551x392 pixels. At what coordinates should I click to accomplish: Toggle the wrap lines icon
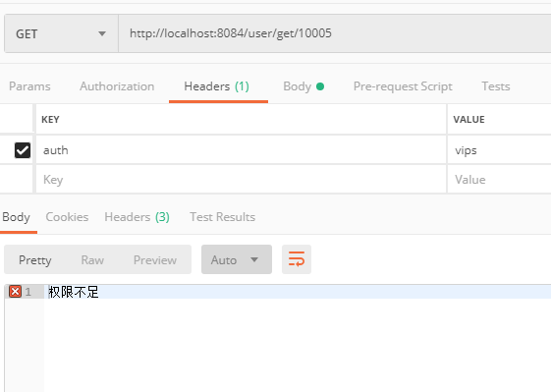coord(297,259)
